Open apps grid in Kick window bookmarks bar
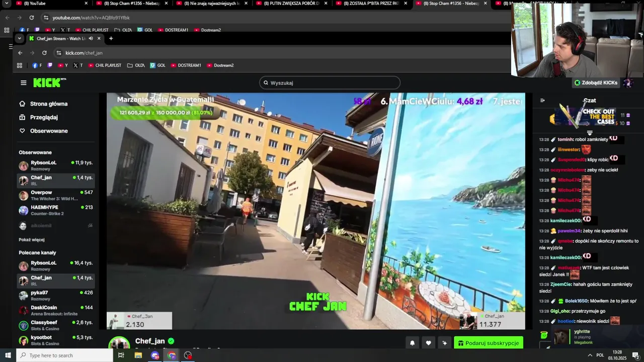This screenshot has height=362, width=644. (20, 65)
